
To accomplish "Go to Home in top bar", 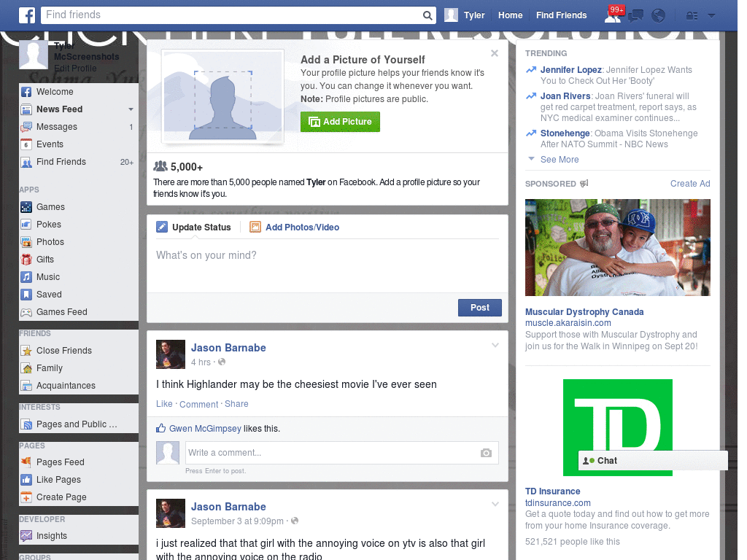I will pyautogui.click(x=510, y=15).
